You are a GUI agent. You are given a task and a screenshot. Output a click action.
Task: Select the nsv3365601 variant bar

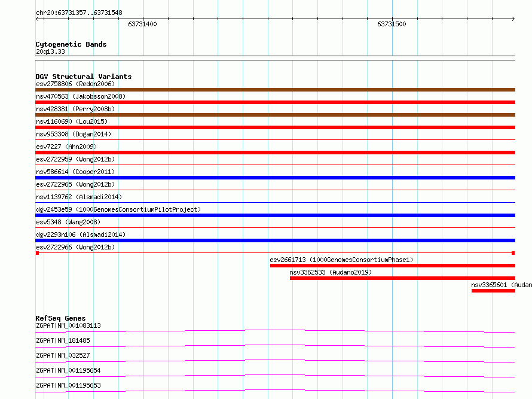click(x=493, y=291)
